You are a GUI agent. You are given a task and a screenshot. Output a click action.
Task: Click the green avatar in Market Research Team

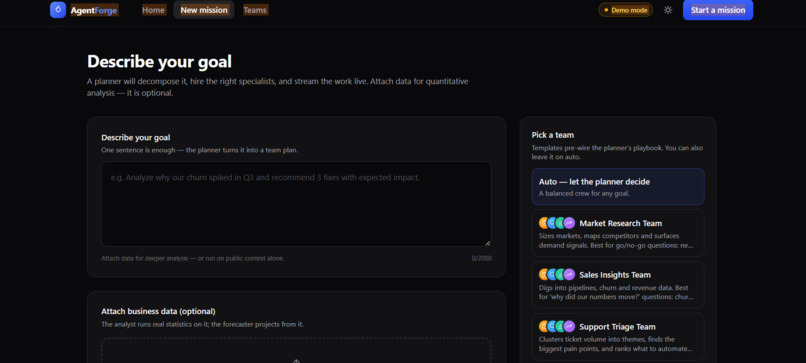tap(560, 223)
